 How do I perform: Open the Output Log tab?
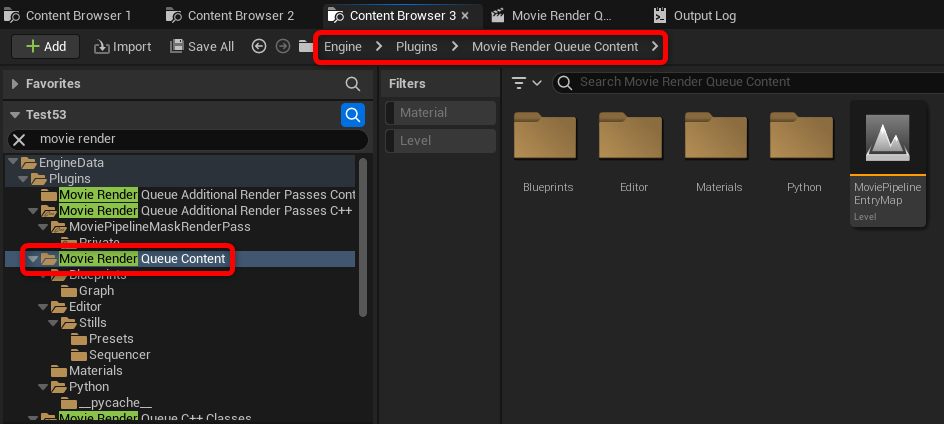pos(695,16)
